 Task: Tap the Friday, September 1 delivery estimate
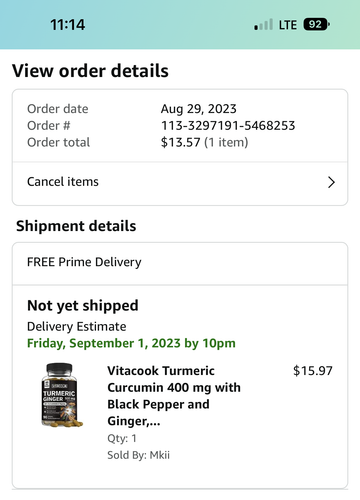pos(131,343)
